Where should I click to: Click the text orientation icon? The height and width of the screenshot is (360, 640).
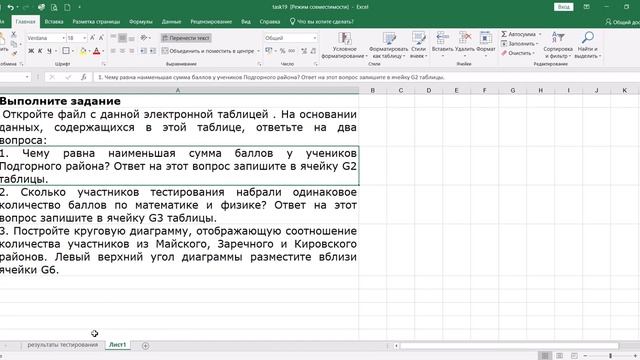144,38
